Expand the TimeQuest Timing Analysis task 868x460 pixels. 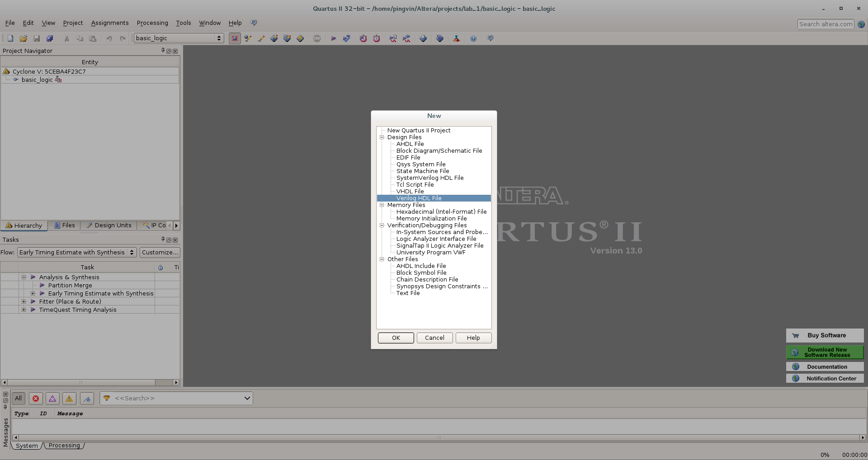(24, 310)
